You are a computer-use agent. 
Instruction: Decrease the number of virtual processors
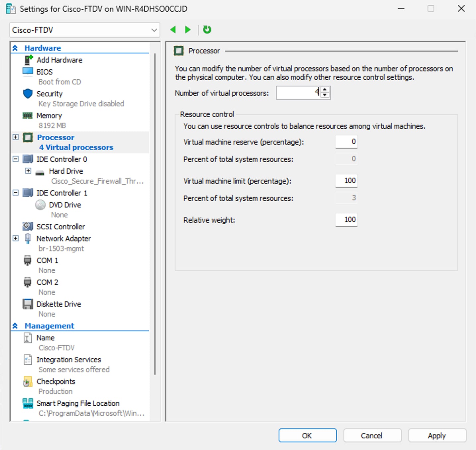click(x=325, y=96)
